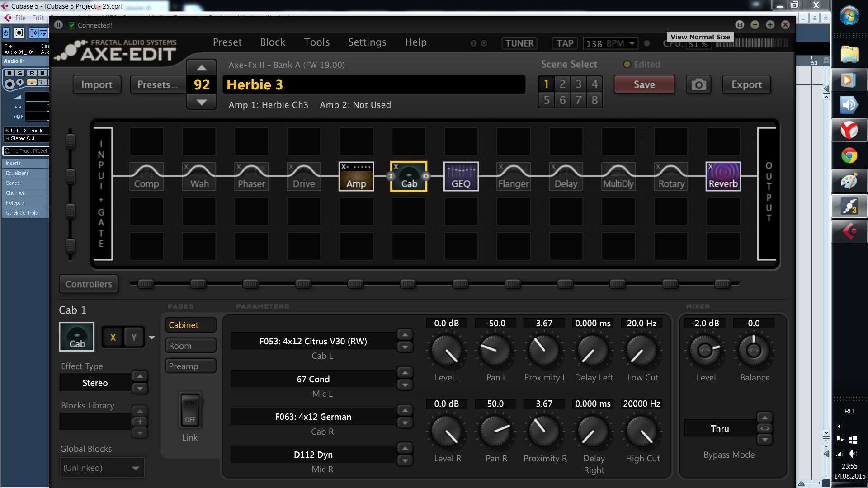Screen dimensions: 868x488
Task: Select the Phaser block in the grid
Action: (251, 176)
